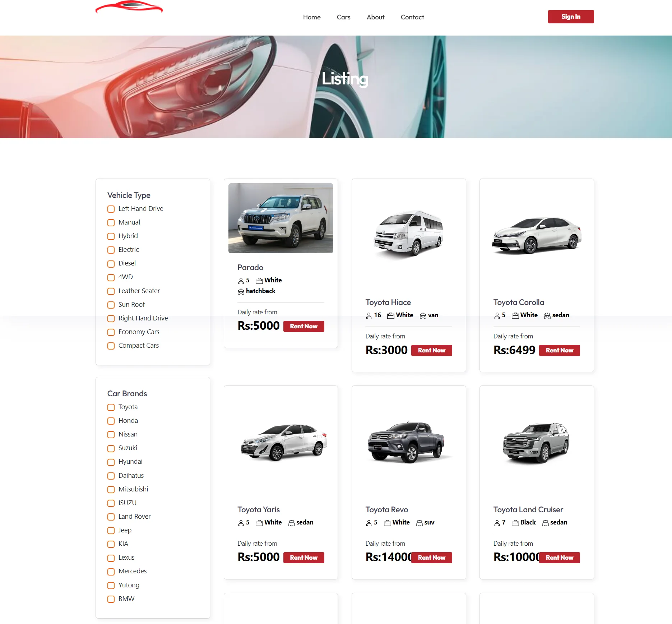Click Rent Now for Toyota Corolla
This screenshot has height=624, width=672.
559,350
